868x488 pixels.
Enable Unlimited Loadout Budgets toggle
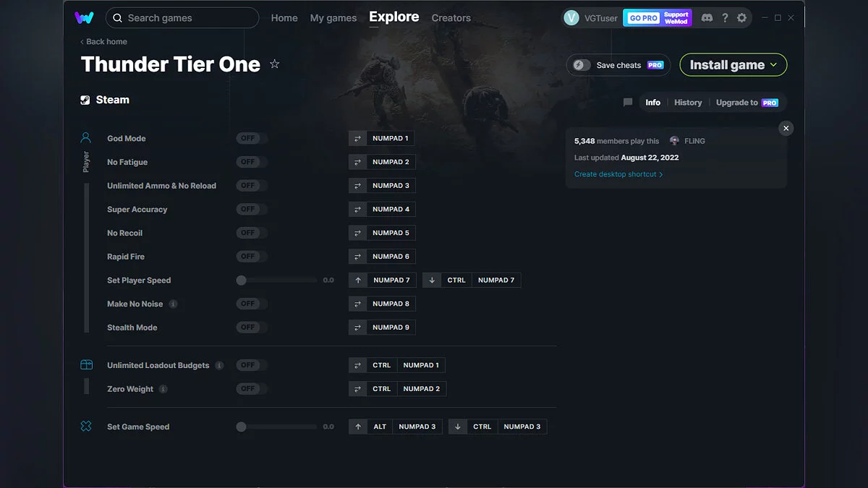tap(252, 365)
